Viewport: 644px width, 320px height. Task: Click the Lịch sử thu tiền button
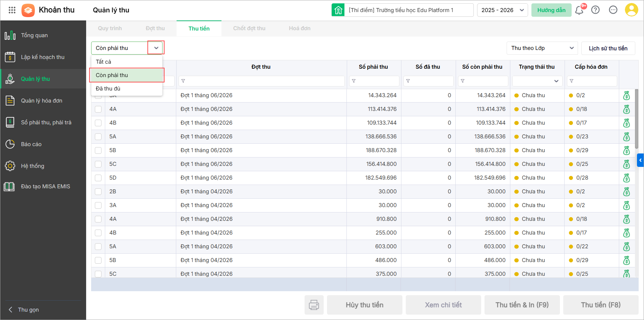608,48
